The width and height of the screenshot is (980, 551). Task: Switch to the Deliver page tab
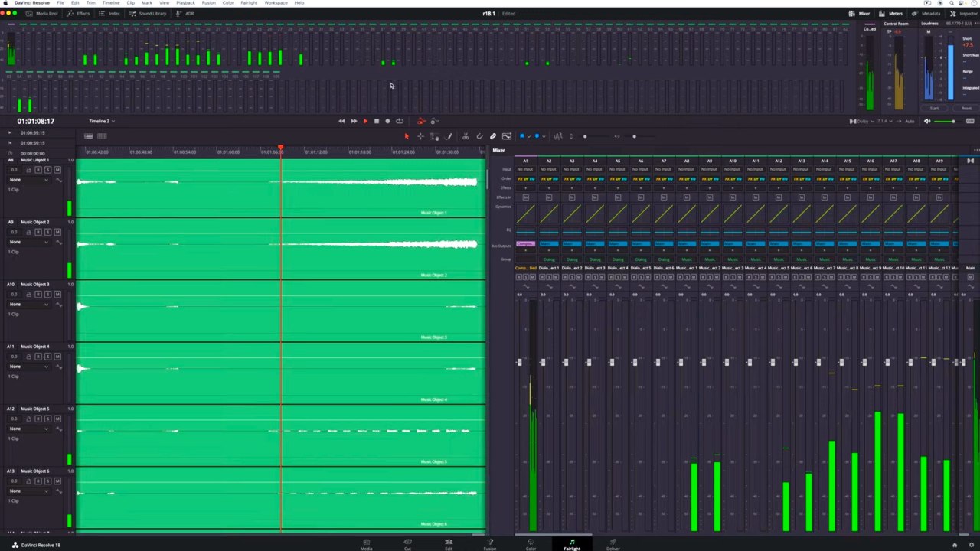coord(612,544)
